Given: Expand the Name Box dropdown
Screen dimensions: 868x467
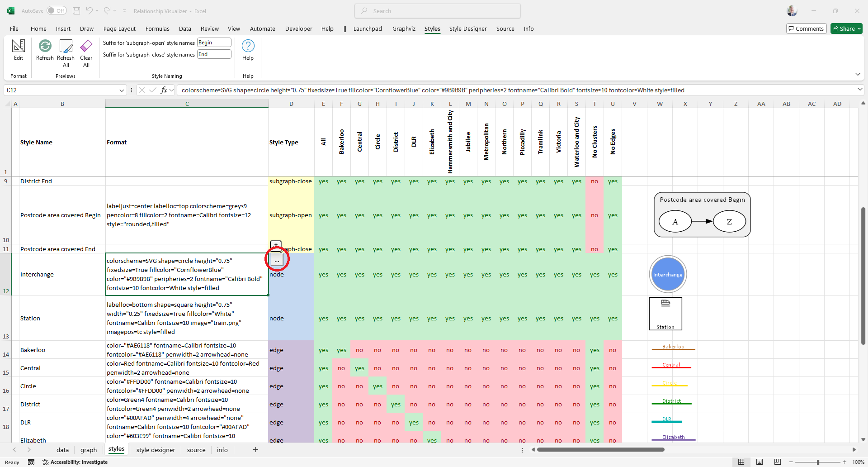Looking at the screenshot, I should pyautogui.click(x=122, y=91).
